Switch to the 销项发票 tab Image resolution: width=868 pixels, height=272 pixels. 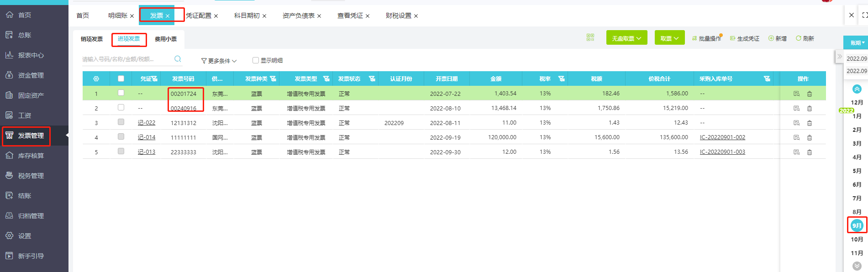(x=92, y=39)
